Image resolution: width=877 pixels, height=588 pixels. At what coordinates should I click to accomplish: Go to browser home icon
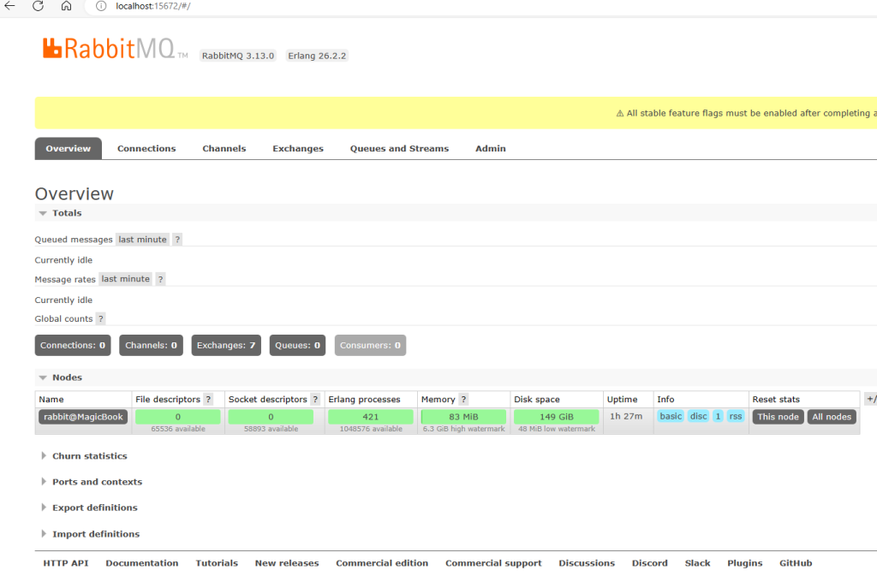(66, 6)
